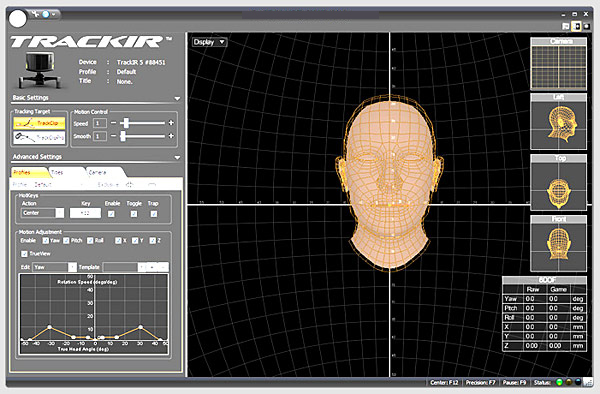Click the Yaw row in 6DOF table

545,299
